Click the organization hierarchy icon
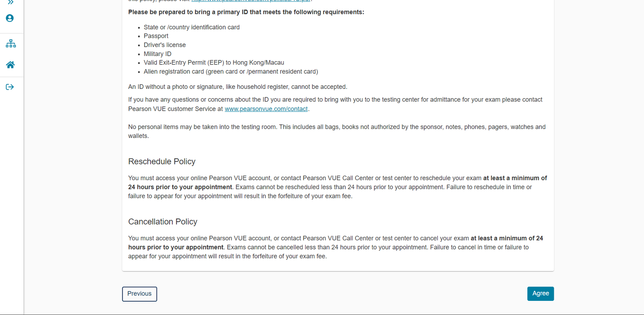 click(x=10, y=43)
